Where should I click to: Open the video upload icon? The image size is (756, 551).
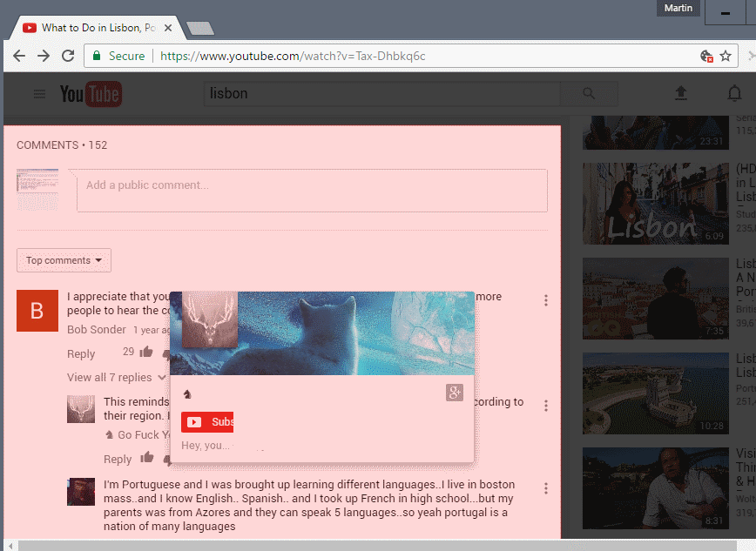[681, 94]
